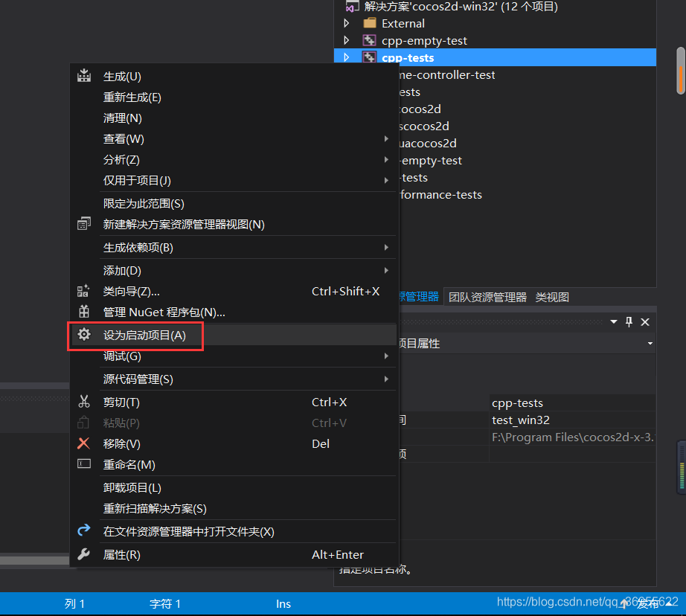The height and width of the screenshot is (616, 686).
Task: Click the test_win32 property value
Action: point(573,420)
